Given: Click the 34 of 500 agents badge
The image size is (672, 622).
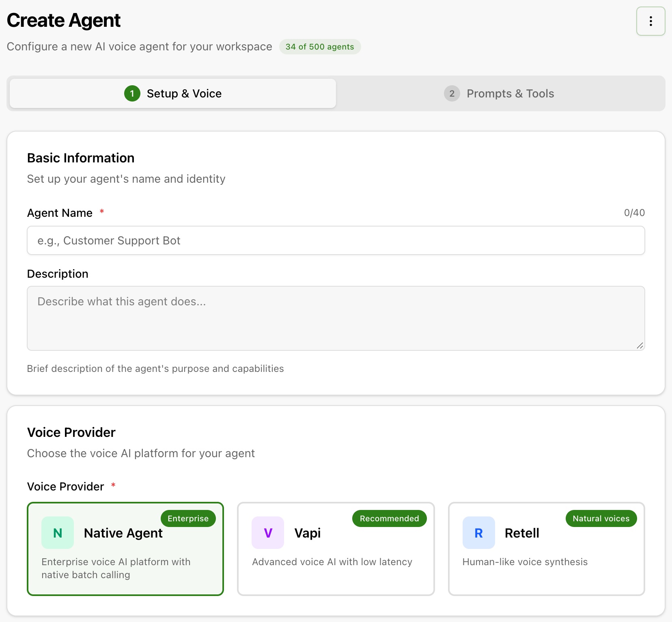Looking at the screenshot, I should point(320,47).
